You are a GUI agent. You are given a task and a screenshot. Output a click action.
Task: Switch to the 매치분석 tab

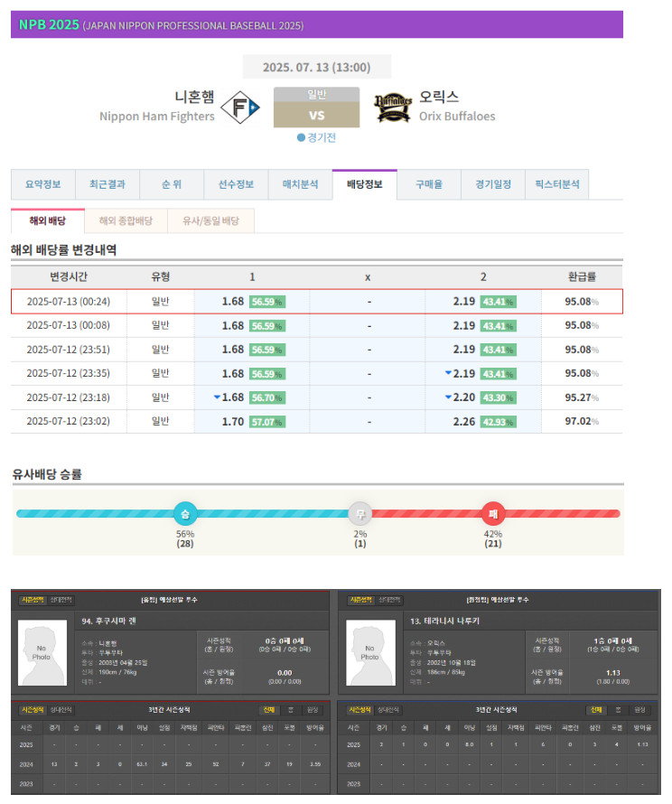(301, 184)
